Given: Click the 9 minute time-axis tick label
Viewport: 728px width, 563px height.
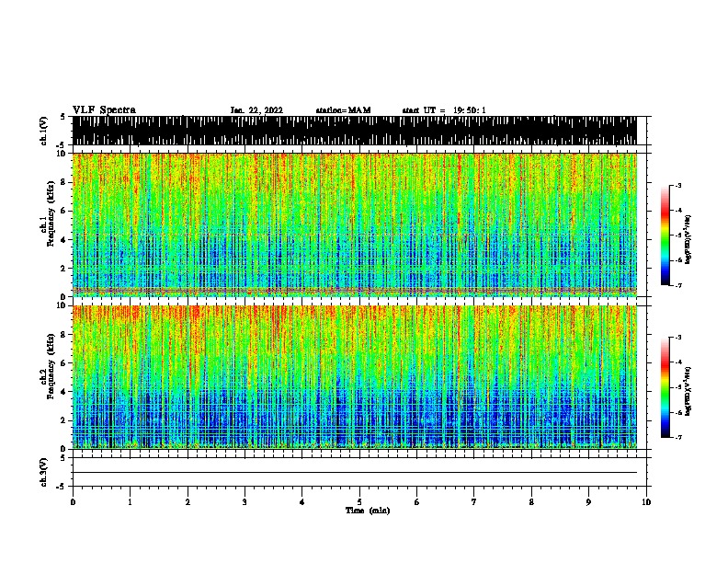Looking at the screenshot, I should click(588, 502).
